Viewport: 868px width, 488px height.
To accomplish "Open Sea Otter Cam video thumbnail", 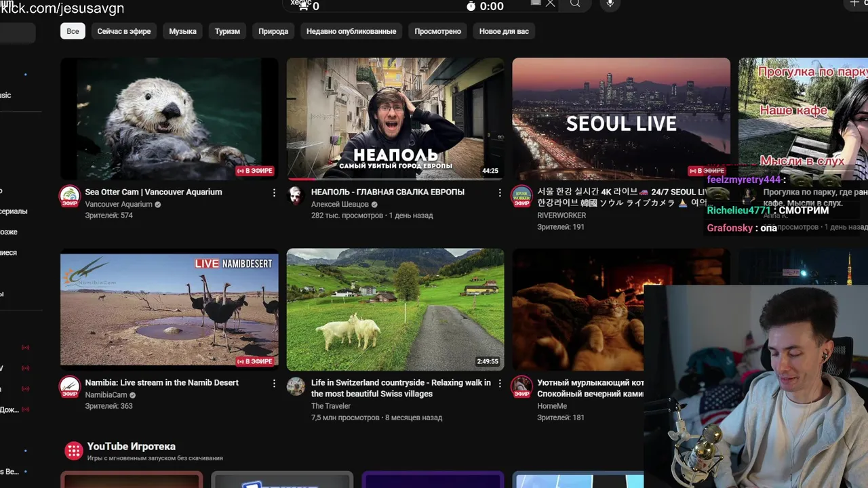I will [x=170, y=119].
